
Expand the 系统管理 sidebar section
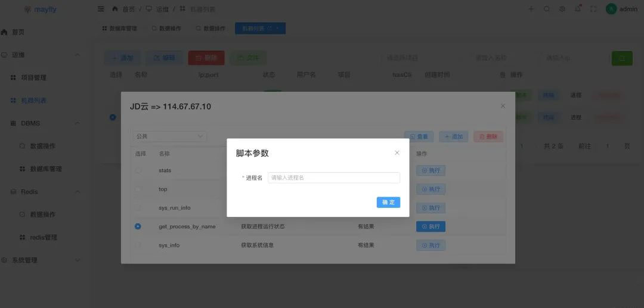pyautogui.click(x=78, y=260)
